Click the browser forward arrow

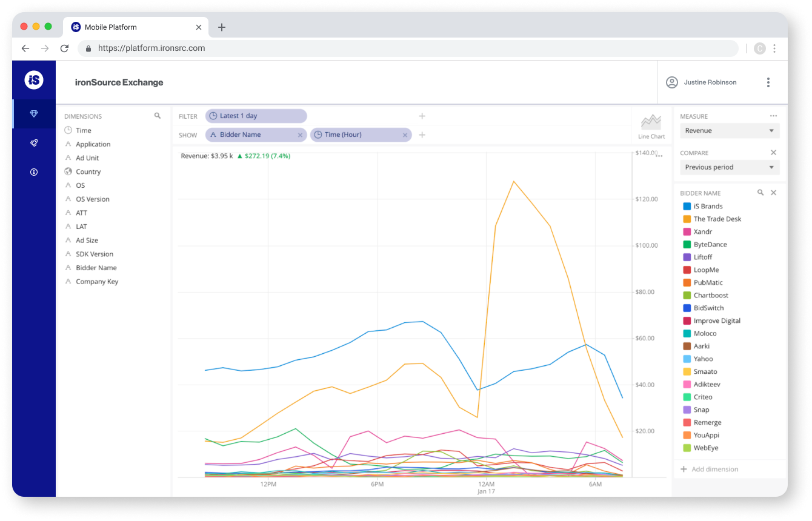point(45,48)
